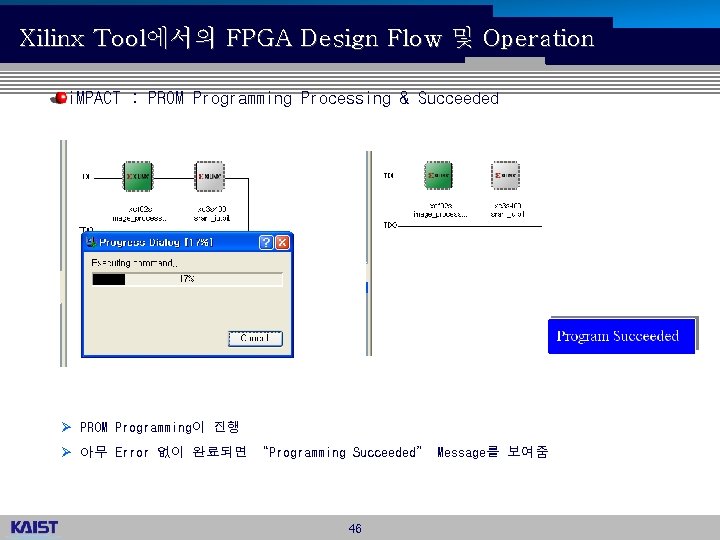
Task: Click the Progress Dialog title bar icon
Action: [x=91, y=242]
